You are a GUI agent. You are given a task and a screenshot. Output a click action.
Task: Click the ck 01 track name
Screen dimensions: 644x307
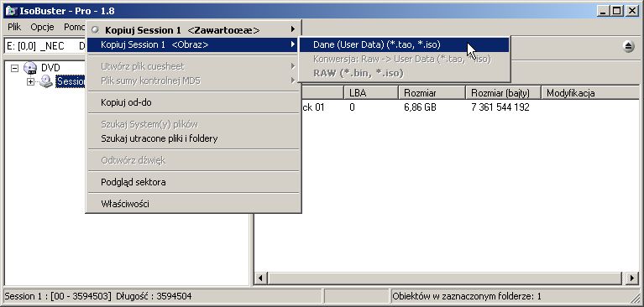tap(313, 108)
